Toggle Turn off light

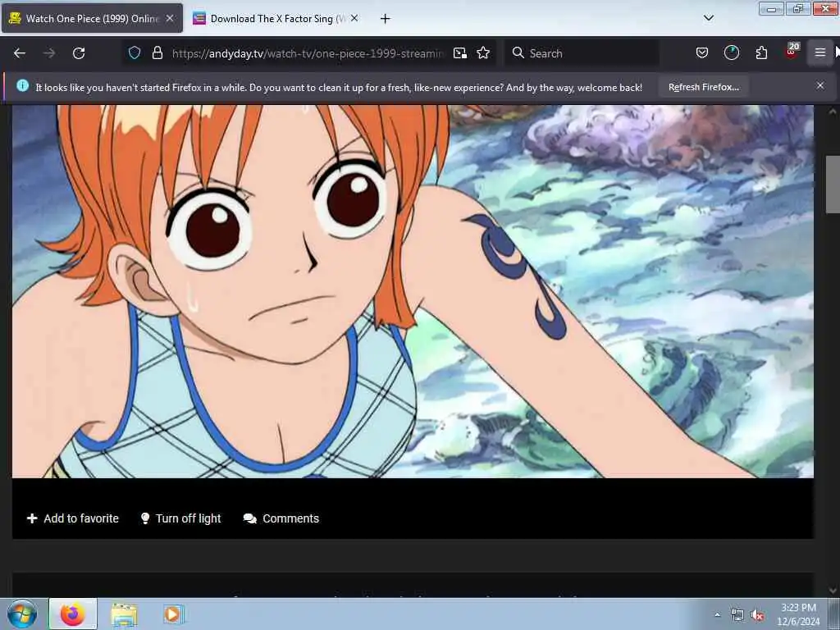(x=180, y=518)
